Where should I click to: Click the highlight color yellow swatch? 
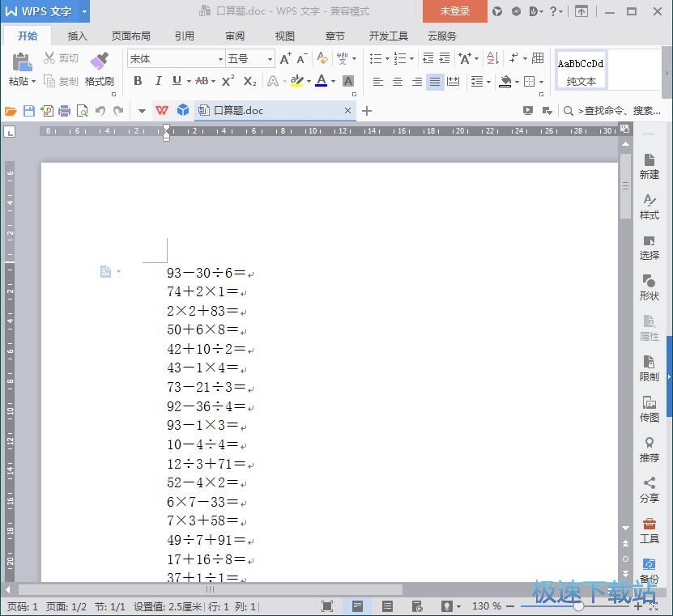[296, 81]
